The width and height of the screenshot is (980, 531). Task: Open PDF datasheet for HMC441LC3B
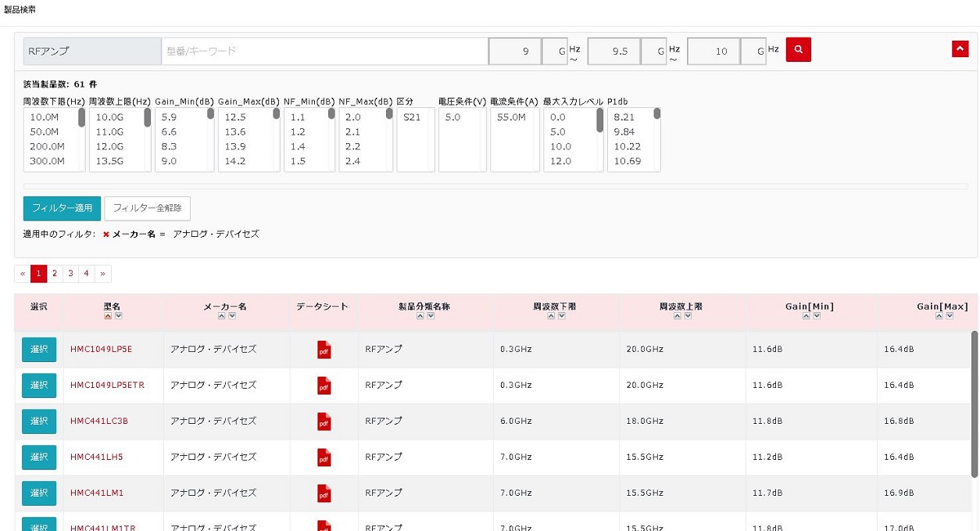pyautogui.click(x=324, y=422)
